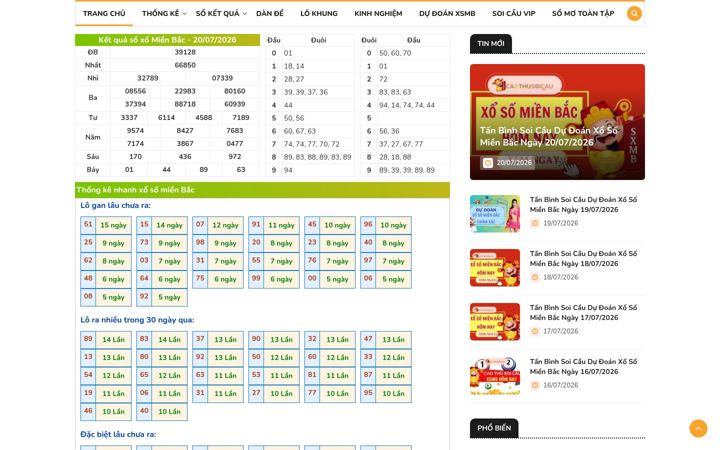Expand the Thống Kê dropdown arrow
Screen dimensions: 720x450
pyautogui.click(x=184, y=14)
